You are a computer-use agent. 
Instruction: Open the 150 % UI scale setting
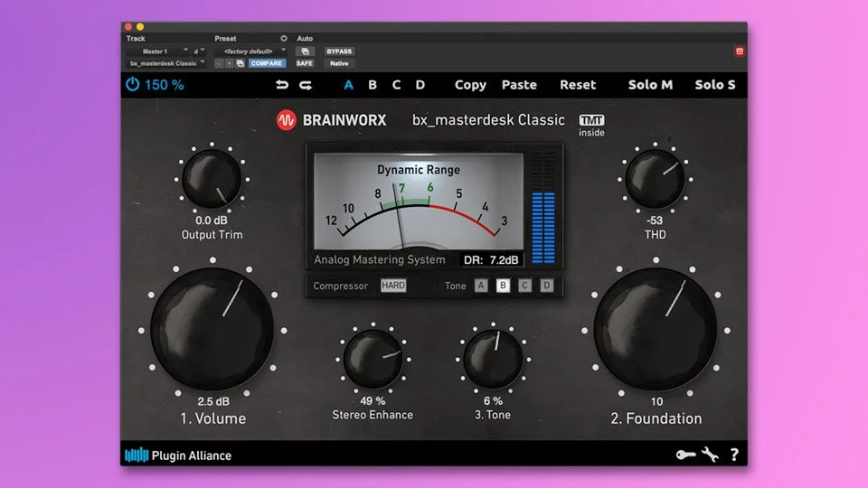point(165,85)
